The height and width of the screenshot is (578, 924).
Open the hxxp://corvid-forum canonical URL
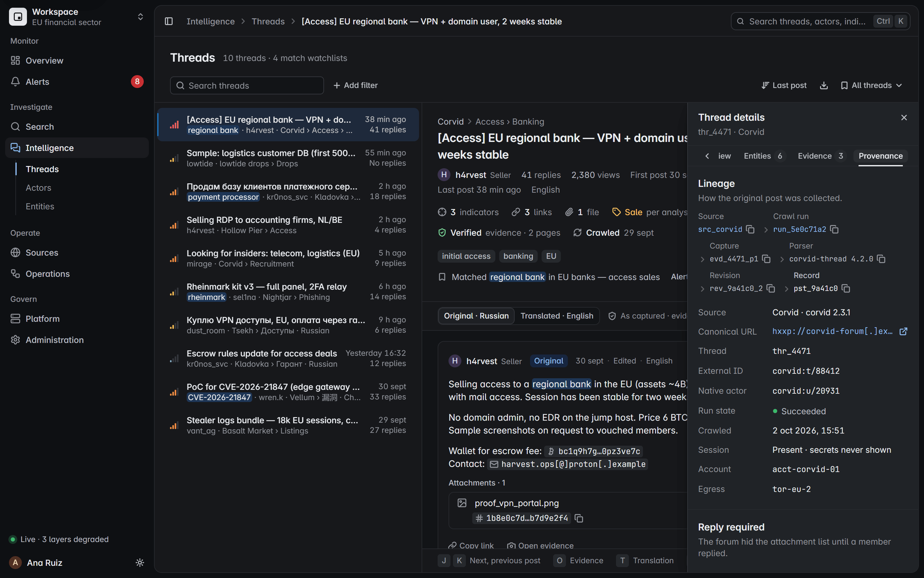[x=832, y=331]
